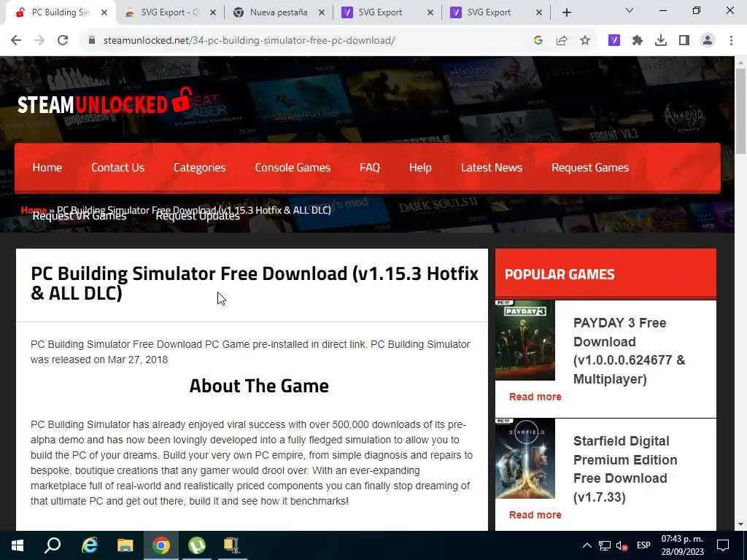Screen dimensions: 747x560
Task: Open the Console Games menu item
Action: pyautogui.click(x=293, y=168)
